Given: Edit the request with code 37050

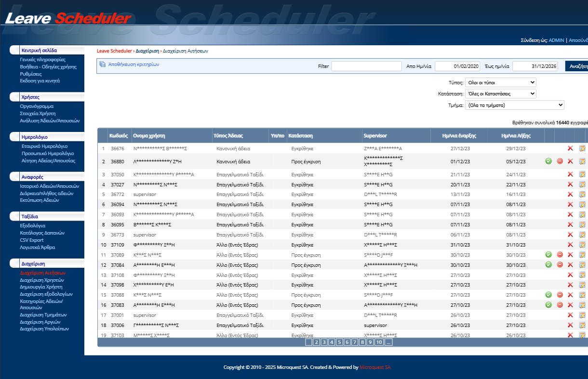Looking at the screenshot, I should tap(582, 174).
